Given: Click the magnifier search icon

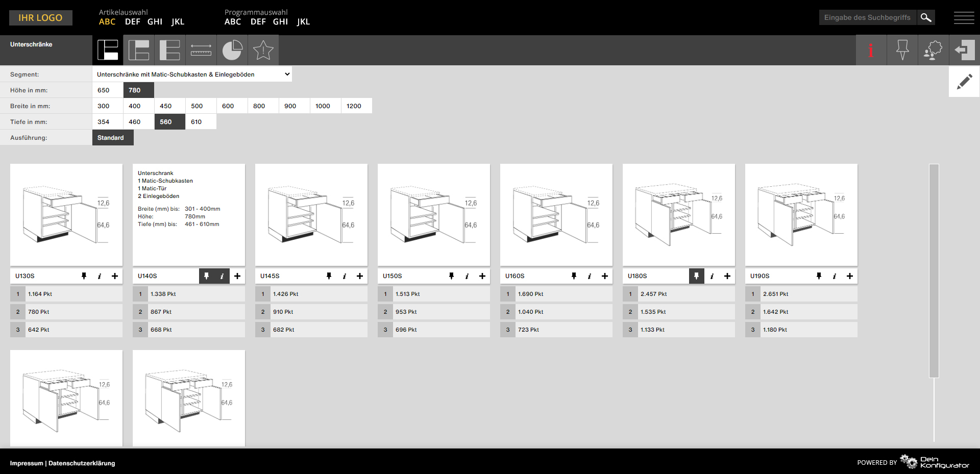Looking at the screenshot, I should pos(926,17).
